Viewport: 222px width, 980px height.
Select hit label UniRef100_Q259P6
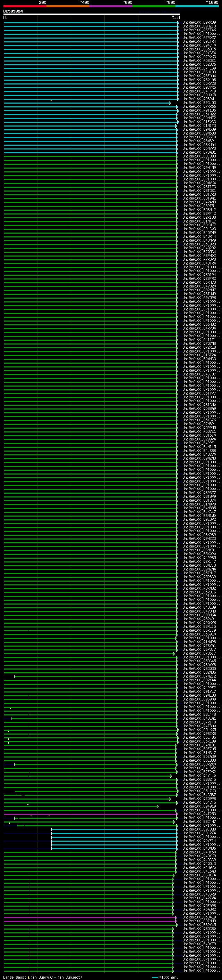tap(199, 799)
